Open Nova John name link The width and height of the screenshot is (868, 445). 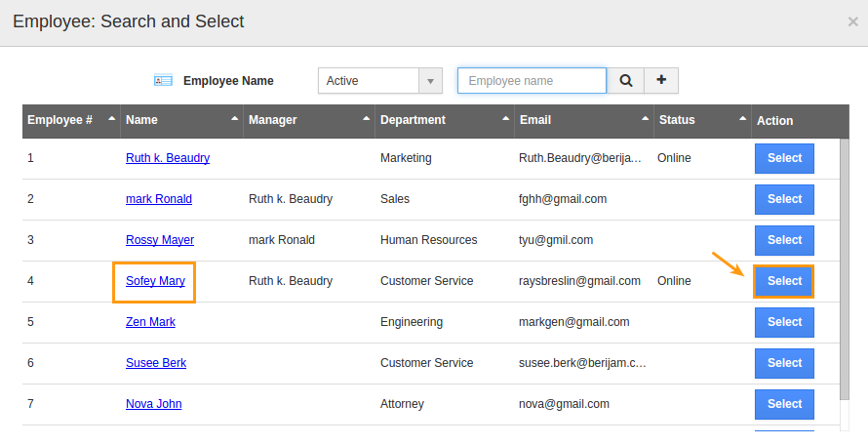click(154, 404)
